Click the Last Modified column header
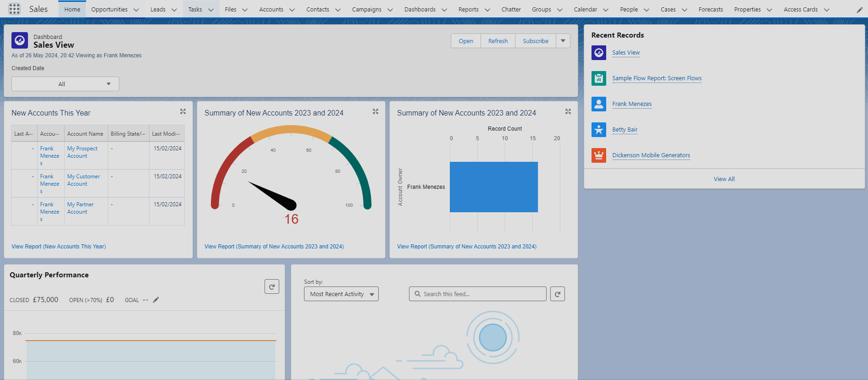 [166, 134]
